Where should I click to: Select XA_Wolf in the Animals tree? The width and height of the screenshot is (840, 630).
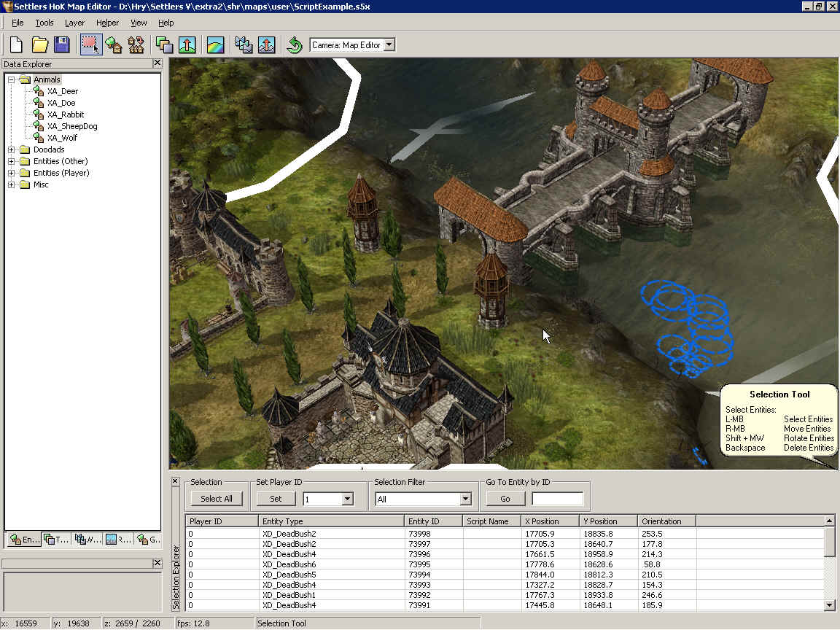coord(62,138)
